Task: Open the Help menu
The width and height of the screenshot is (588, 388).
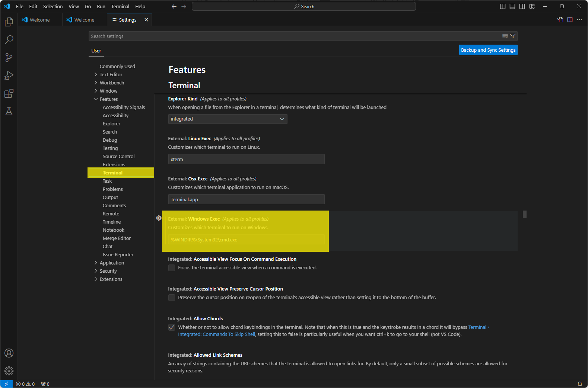Action: [x=140, y=6]
